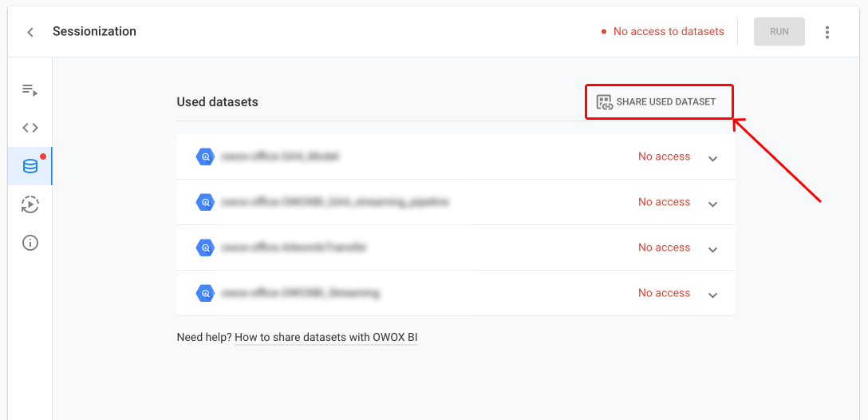Expand the third dataset row chevron
Screen dimensions: 868x420
click(x=713, y=249)
